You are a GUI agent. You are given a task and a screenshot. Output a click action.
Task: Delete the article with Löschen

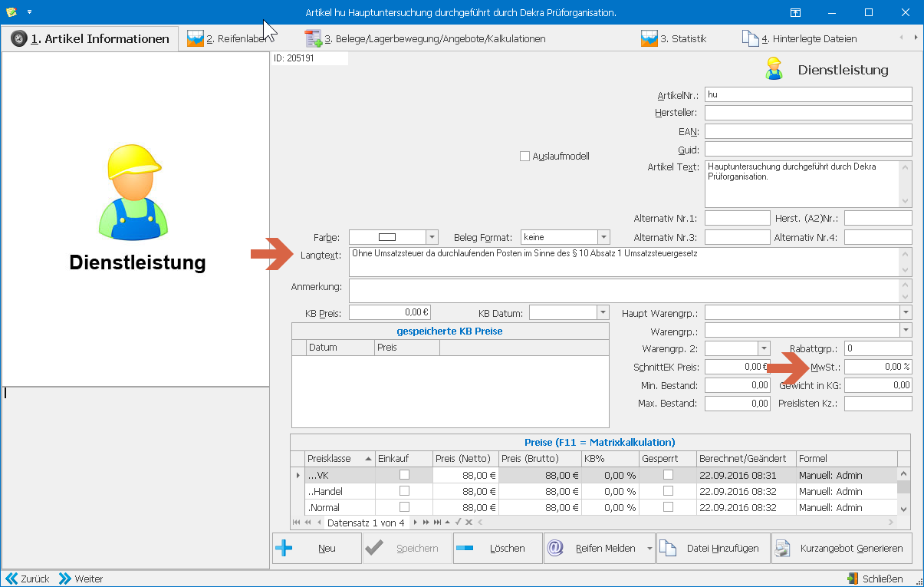click(x=498, y=549)
